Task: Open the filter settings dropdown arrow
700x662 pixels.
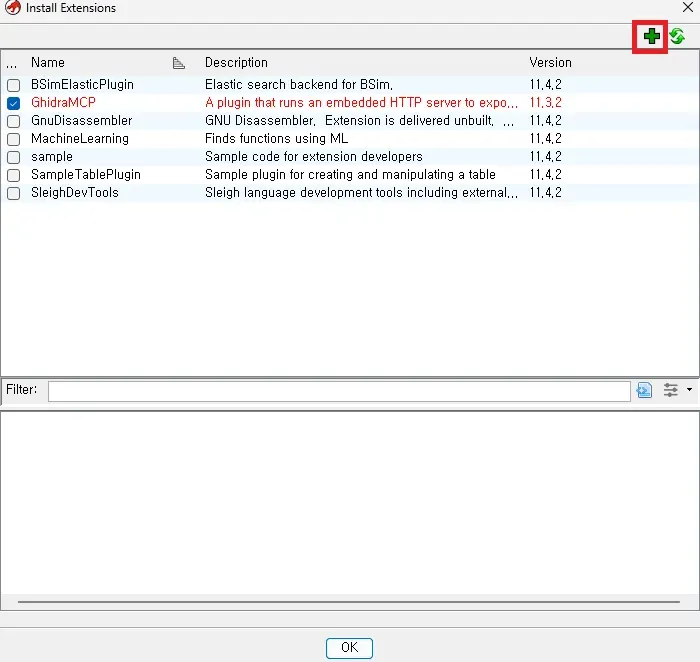Action: coord(689,390)
